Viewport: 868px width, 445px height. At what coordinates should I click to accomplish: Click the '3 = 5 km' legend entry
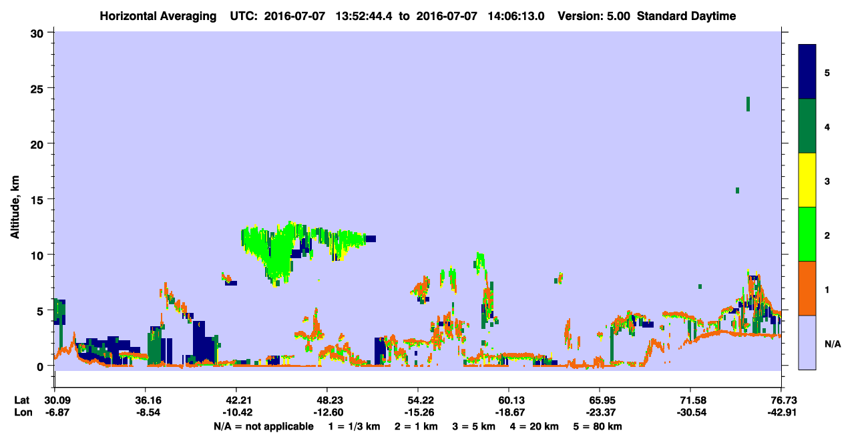[x=474, y=426]
